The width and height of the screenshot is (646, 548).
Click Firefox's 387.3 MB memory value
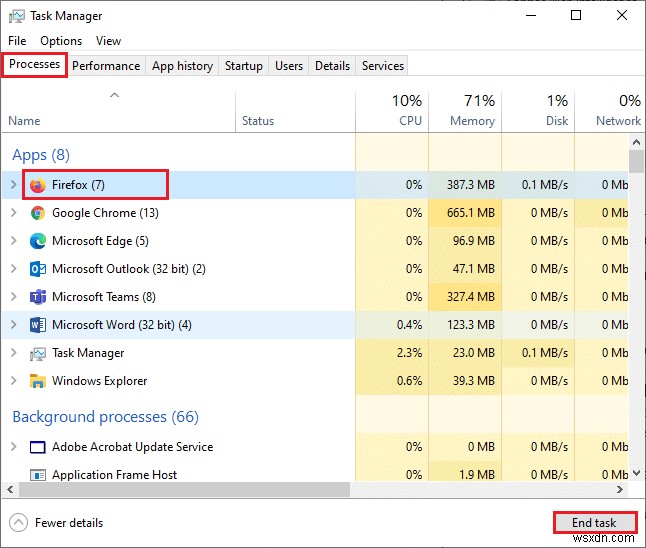pos(471,185)
